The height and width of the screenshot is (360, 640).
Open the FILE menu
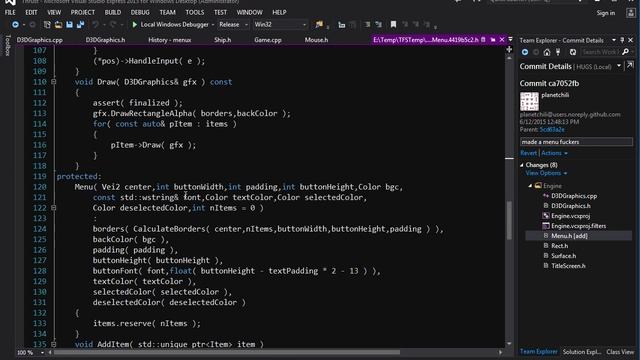10,13
